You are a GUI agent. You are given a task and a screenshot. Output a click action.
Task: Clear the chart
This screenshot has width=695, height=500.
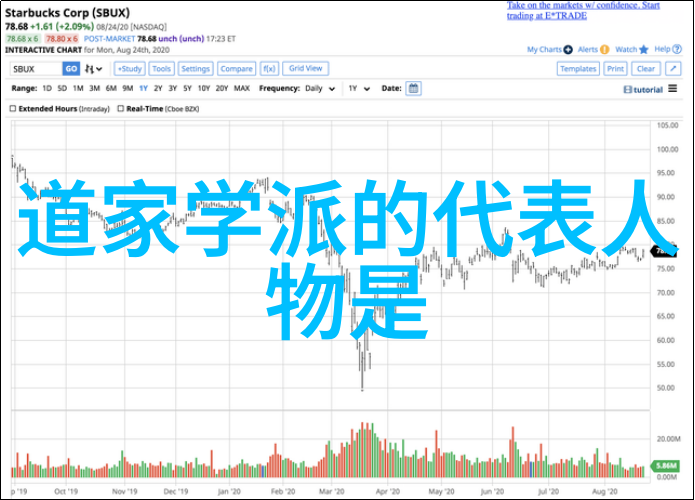point(646,69)
